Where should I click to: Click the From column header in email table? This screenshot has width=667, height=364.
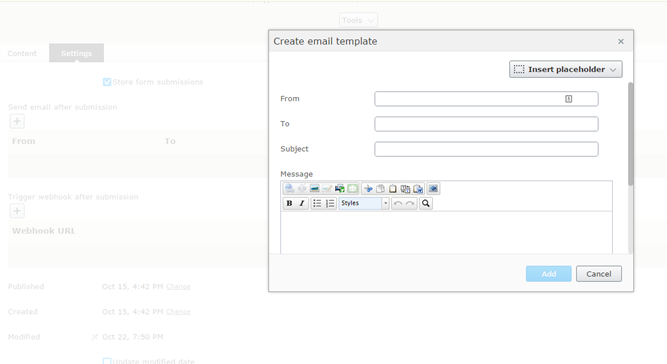click(24, 141)
